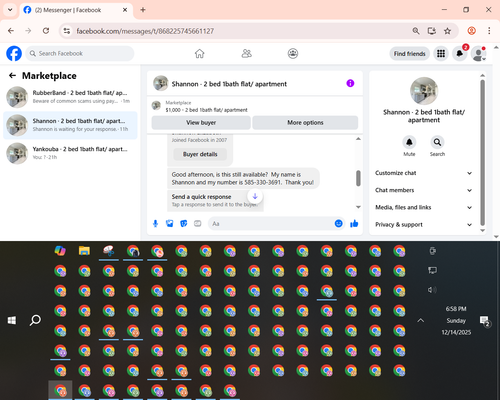Open Chrome tab search dropdown arrow

tap(10, 10)
